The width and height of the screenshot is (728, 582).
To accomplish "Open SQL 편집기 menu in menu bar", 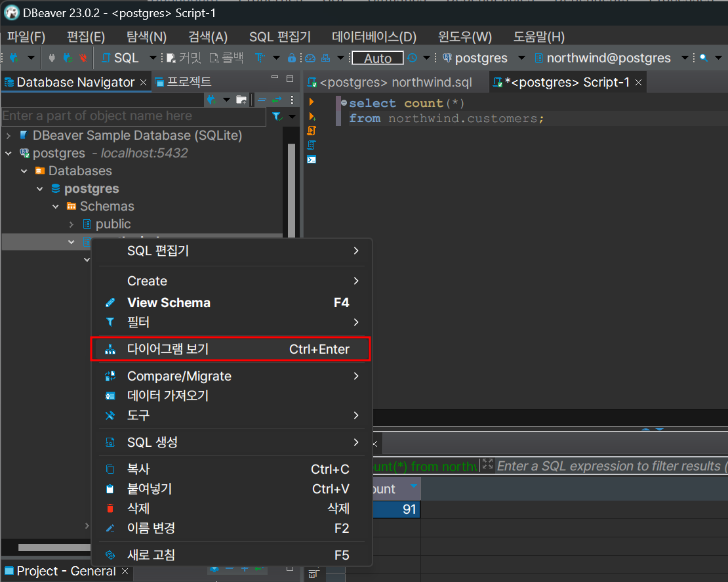I will coord(280,37).
